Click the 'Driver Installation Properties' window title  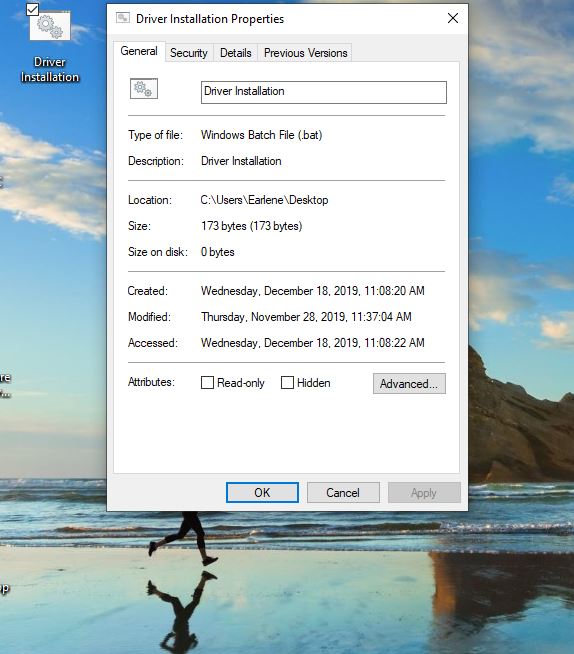pos(210,19)
